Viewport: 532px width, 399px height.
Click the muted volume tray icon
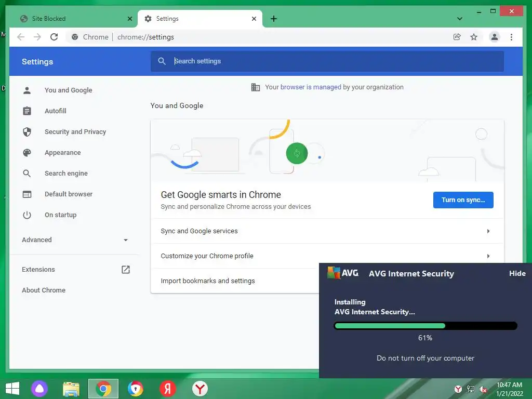click(483, 389)
